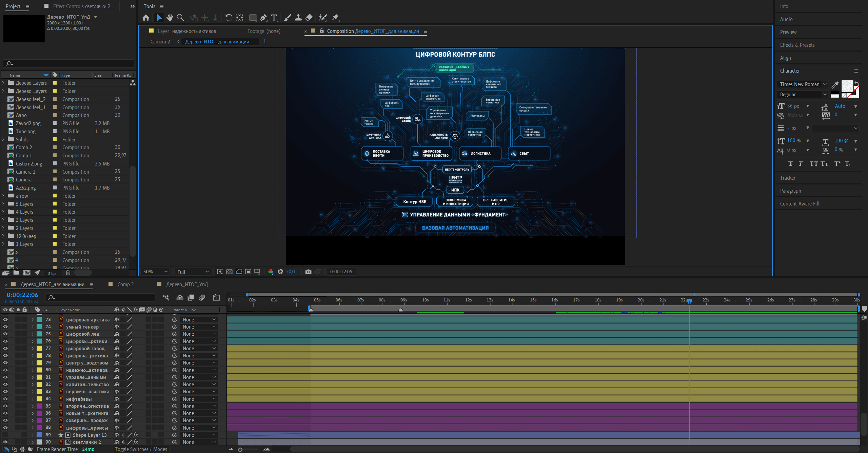
Task: Select the Hand tool in the toolbar
Action: click(170, 17)
